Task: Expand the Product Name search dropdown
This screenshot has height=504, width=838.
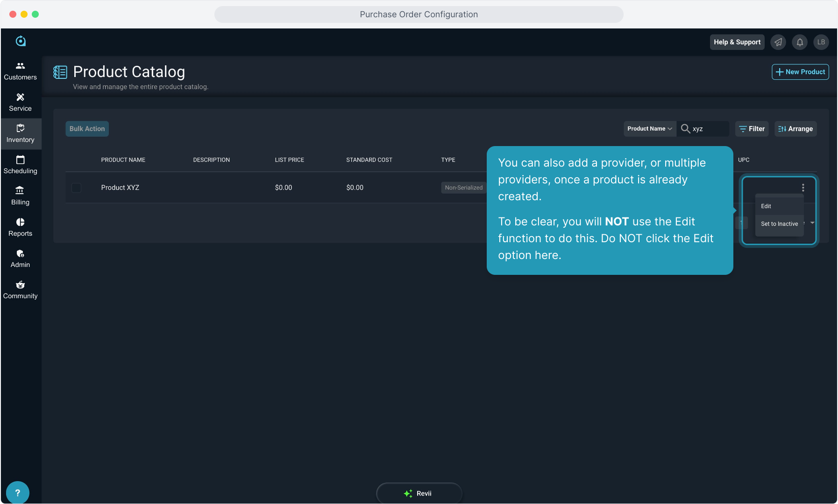Action: [x=649, y=129]
